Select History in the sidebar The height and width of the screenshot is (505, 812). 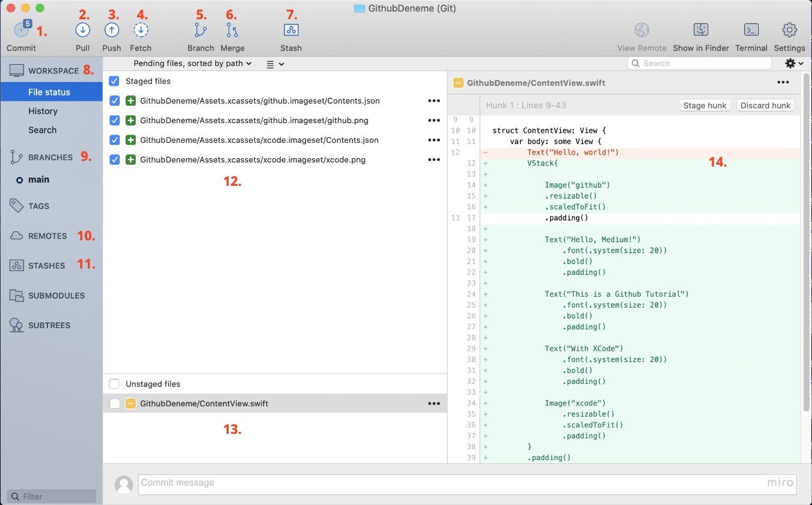pos(43,111)
